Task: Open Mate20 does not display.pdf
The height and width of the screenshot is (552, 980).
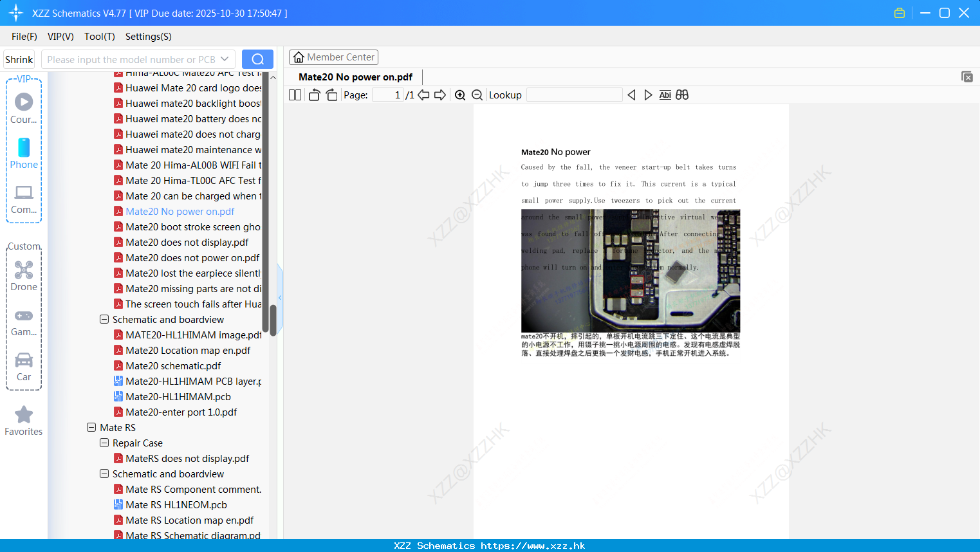Action: pos(181,243)
